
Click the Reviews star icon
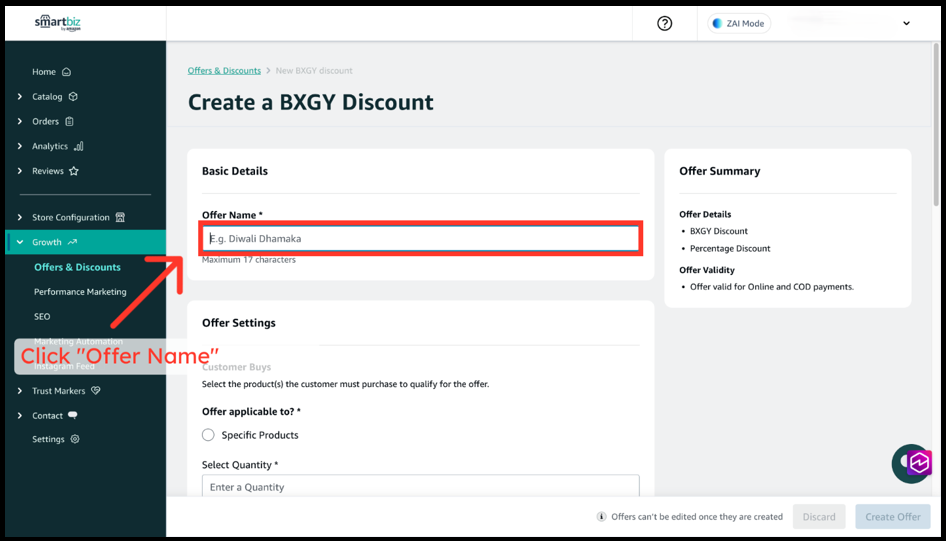coord(74,171)
